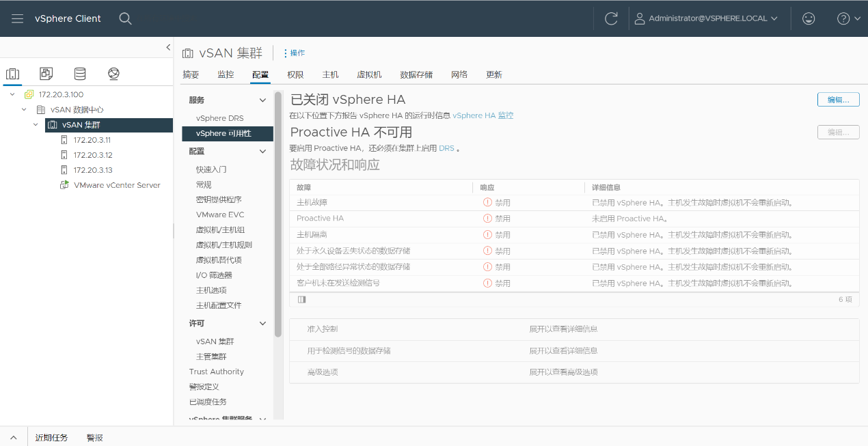Switch to the 权限 tab
This screenshot has width=868, height=446.
tap(295, 74)
